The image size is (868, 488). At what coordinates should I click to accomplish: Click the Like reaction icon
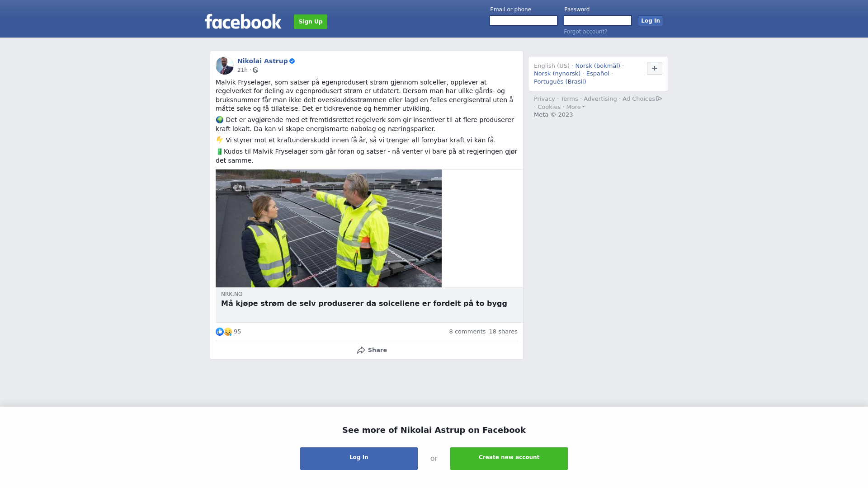click(x=220, y=332)
